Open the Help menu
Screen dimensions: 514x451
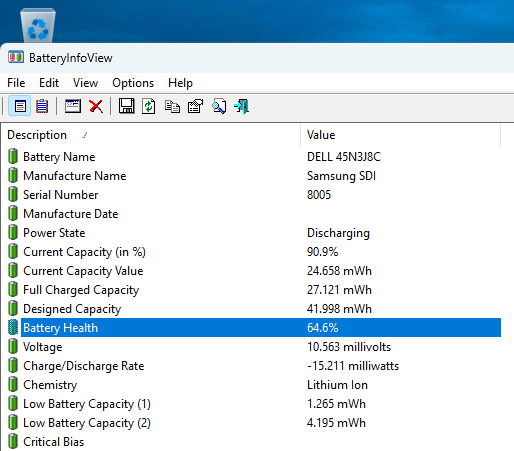pyautogui.click(x=180, y=83)
